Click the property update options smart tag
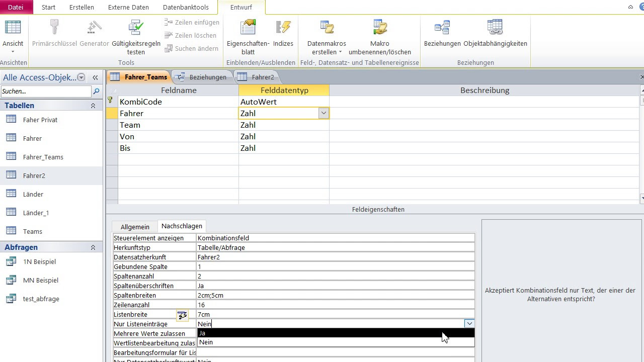 pyautogui.click(x=182, y=315)
